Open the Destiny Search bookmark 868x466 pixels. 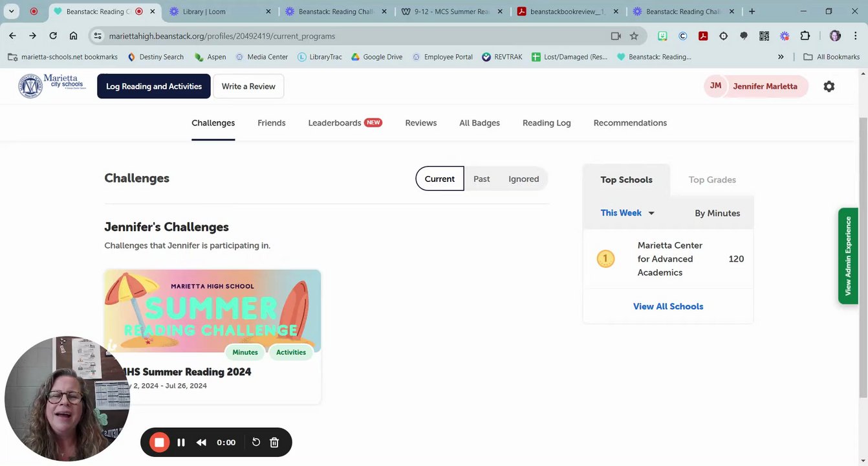(x=155, y=57)
